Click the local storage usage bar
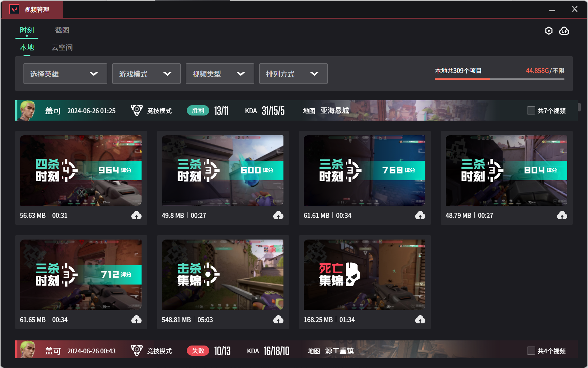Viewport: 588px width, 368px height. pyautogui.click(x=500, y=79)
